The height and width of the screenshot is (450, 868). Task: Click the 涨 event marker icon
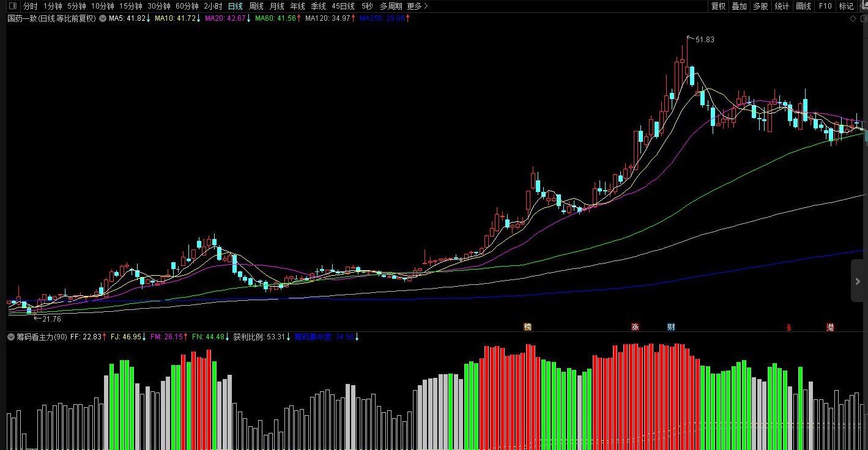click(x=635, y=327)
